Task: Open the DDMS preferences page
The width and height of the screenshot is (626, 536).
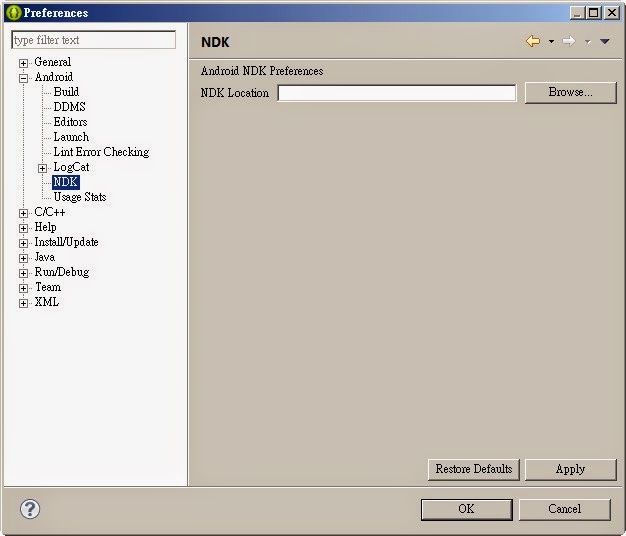Action: pos(69,107)
